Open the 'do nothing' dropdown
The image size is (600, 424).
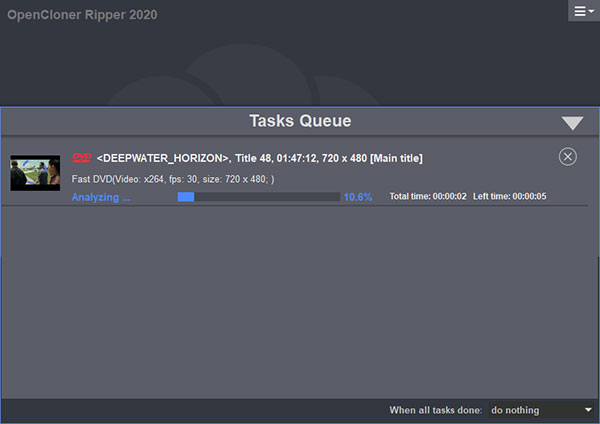click(541, 410)
